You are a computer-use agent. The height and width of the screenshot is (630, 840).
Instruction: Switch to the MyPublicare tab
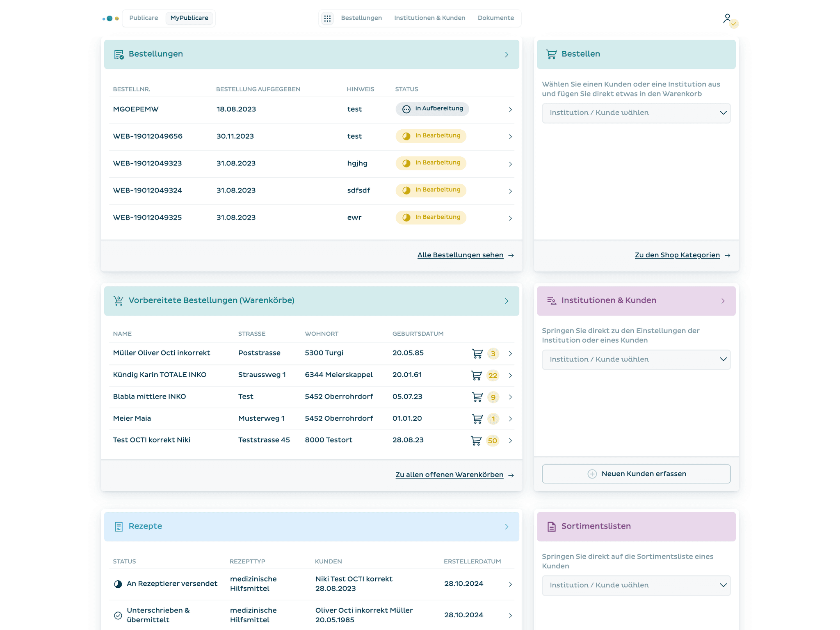(189, 18)
